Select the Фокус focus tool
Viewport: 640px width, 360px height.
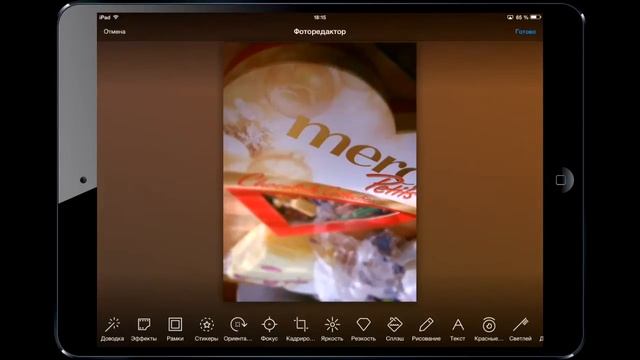[269, 329]
